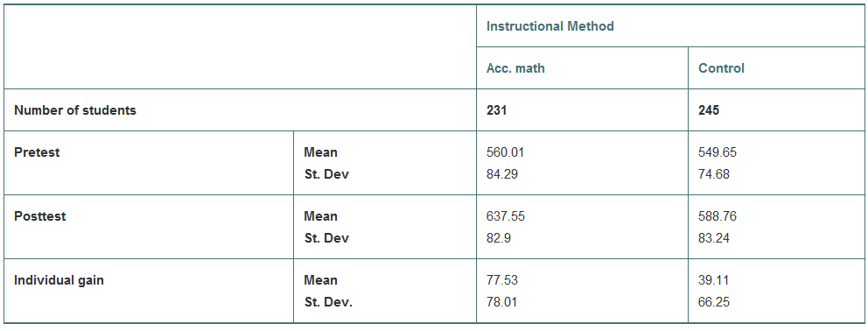Click the Posttest deviation value 82.9
Image resolution: width=868 pixels, height=331 pixels.
tap(499, 238)
